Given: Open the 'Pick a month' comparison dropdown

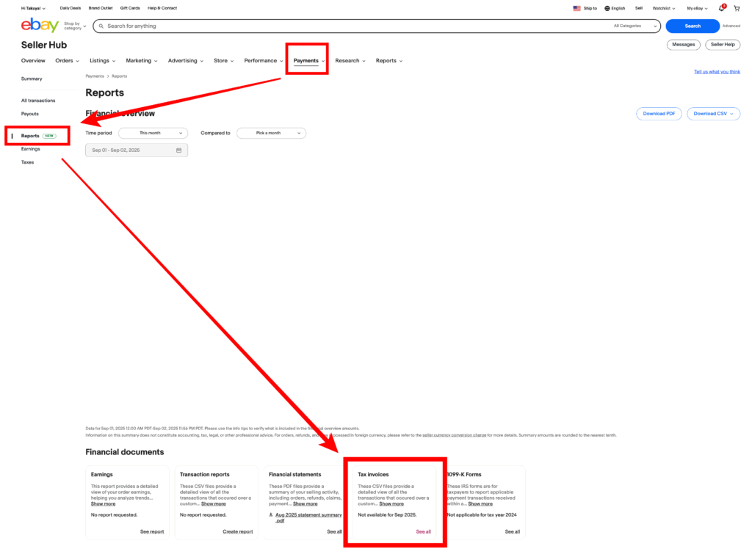Looking at the screenshot, I should 271,133.
